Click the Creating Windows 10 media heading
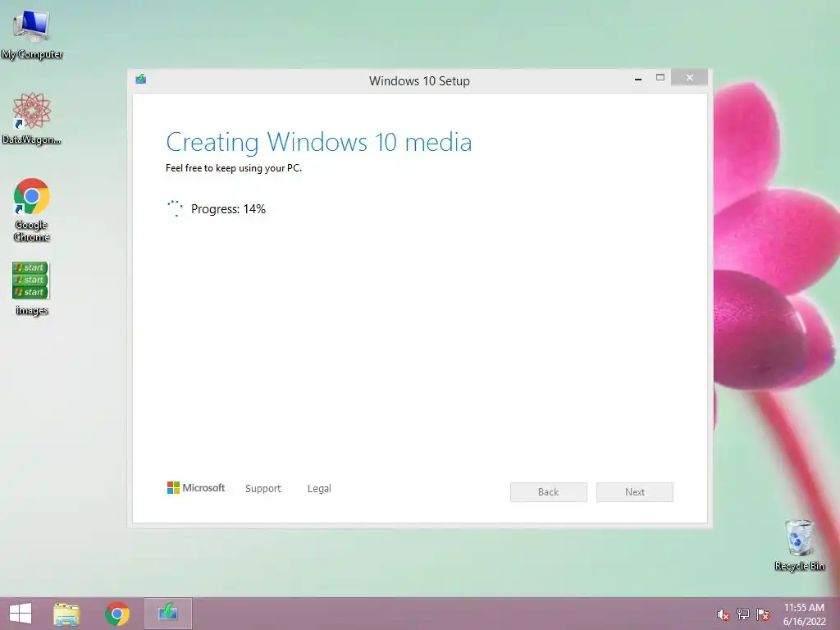Screen dimensions: 840x630 pyautogui.click(x=319, y=143)
